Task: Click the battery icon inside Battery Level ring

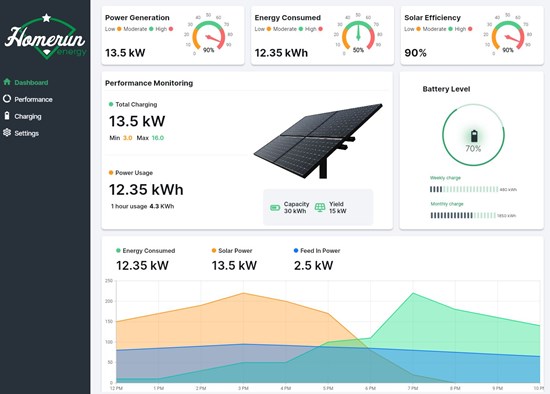Action: (x=474, y=136)
